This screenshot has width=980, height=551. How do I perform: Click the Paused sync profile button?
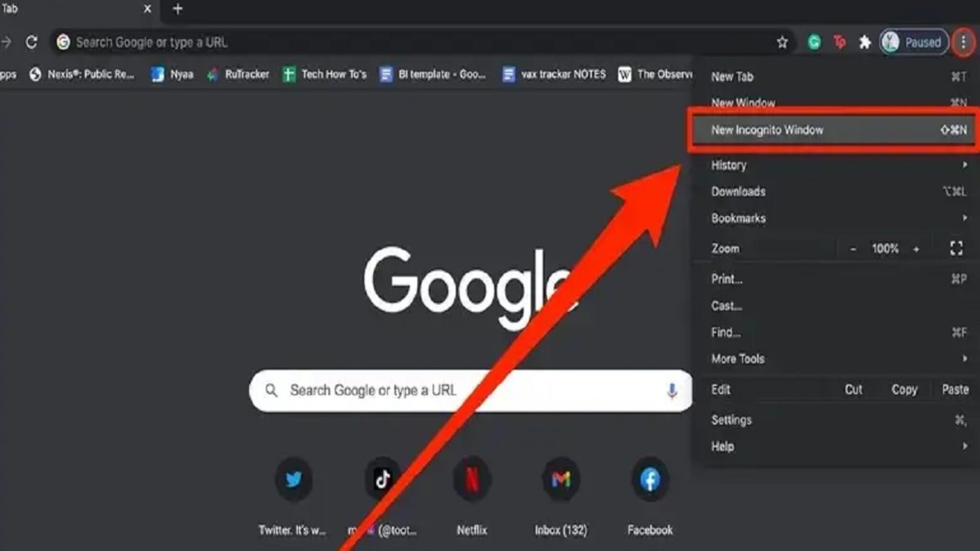[913, 42]
